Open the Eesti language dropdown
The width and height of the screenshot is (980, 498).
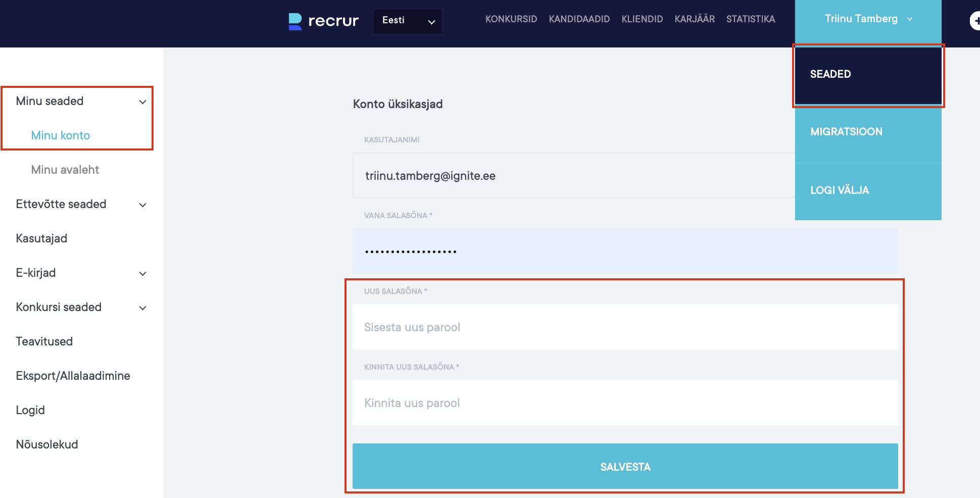click(x=407, y=21)
